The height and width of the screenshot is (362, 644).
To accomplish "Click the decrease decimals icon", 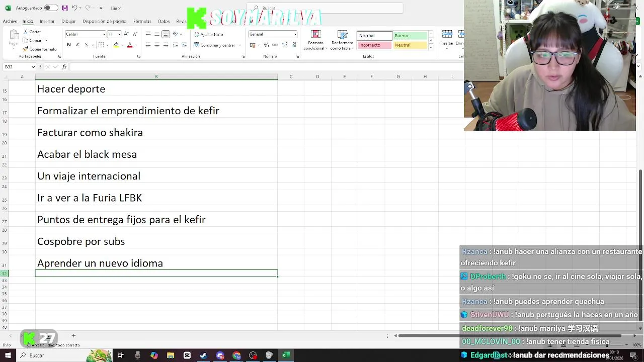I will click(293, 45).
